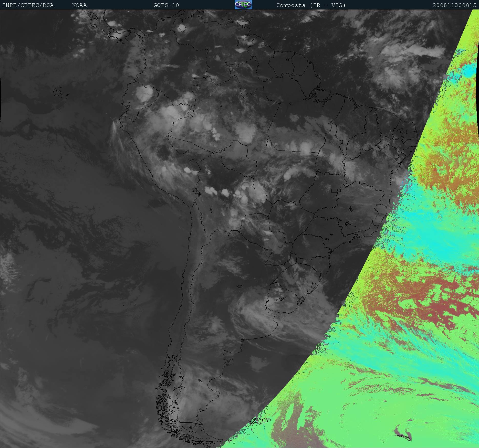Screen dimensions: 479x448
Task: Click the 200811300815 timestamp
Action: coord(454,5)
